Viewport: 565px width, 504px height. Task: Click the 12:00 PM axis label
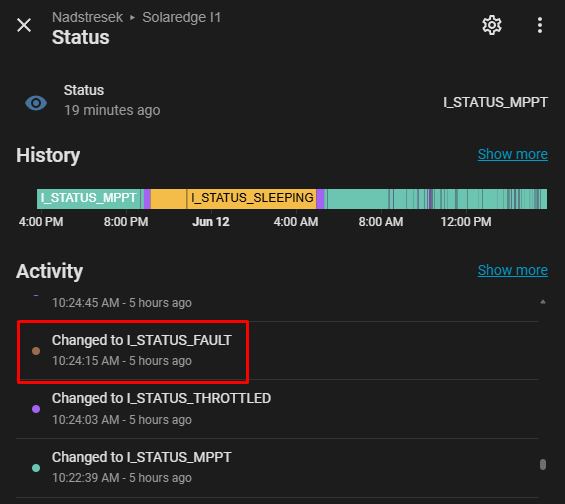tap(466, 222)
